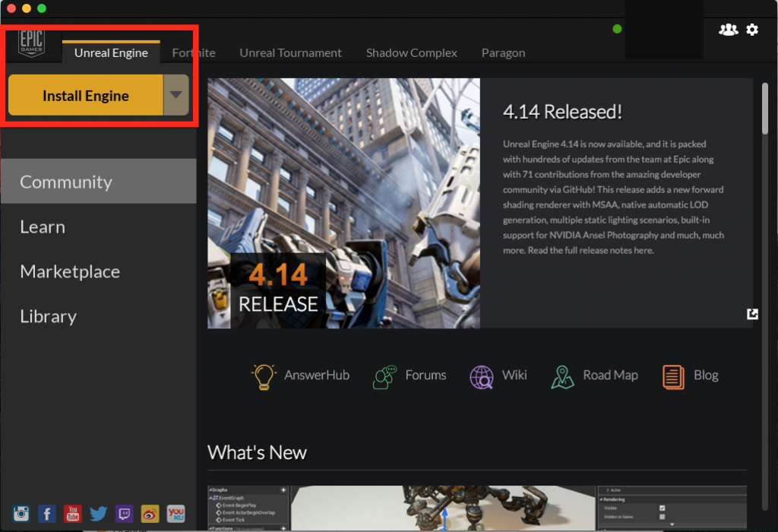This screenshot has width=778, height=532.
Task: Select Marketplace in the sidebar
Action: coord(98,271)
